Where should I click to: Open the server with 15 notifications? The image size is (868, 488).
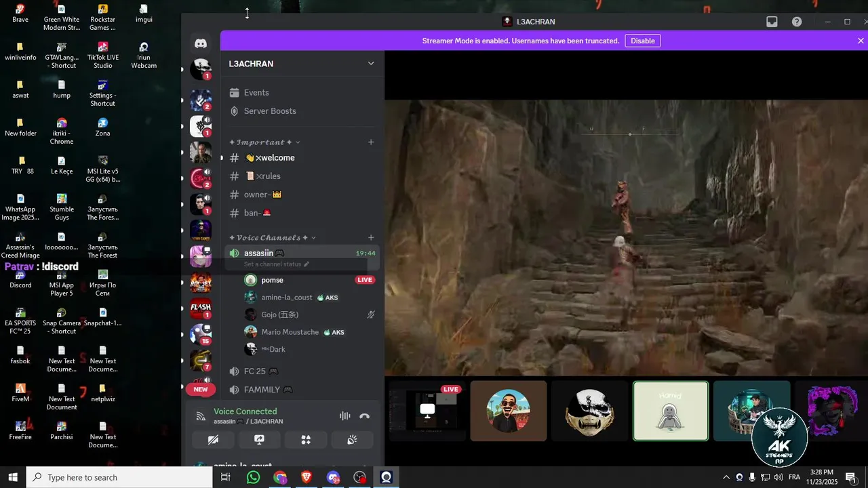click(201, 333)
